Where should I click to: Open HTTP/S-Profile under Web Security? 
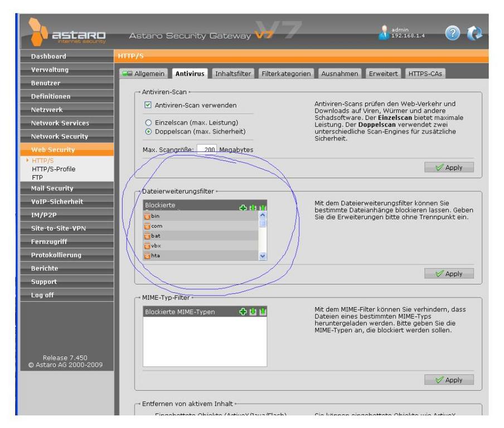(x=54, y=169)
